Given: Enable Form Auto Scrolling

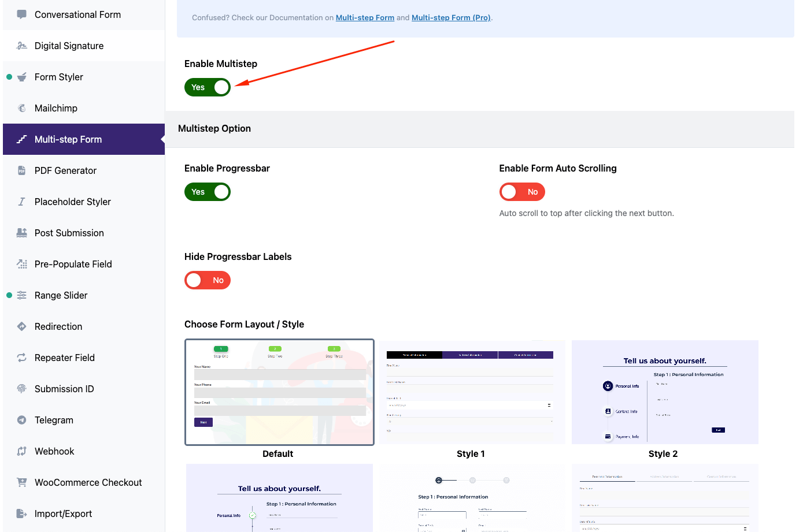Looking at the screenshot, I should [521, 192].
